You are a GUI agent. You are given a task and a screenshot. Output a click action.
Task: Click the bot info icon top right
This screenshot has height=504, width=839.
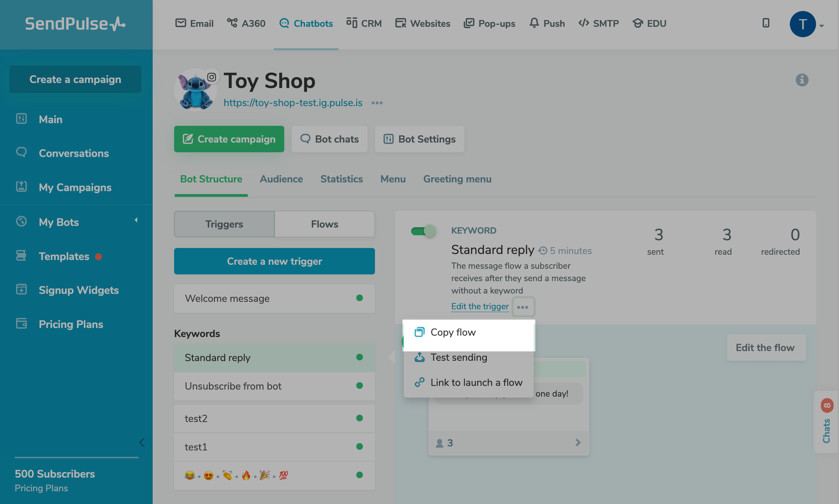801,80
